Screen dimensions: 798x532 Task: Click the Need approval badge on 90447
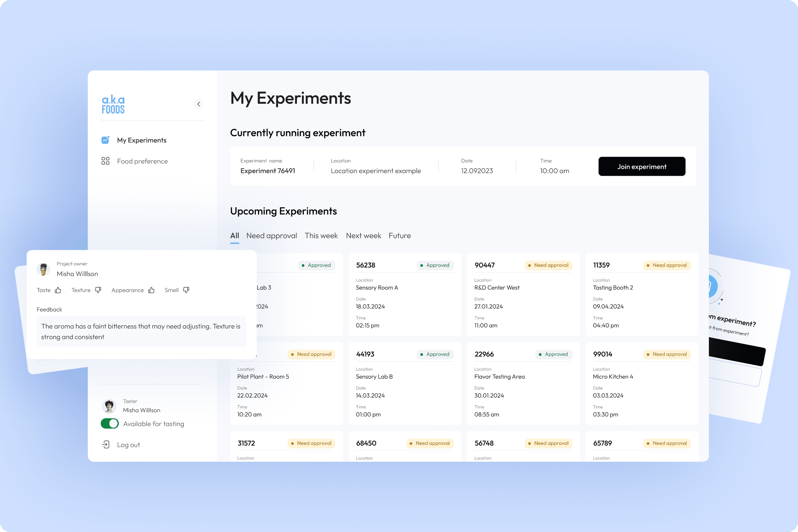point(548,265)
